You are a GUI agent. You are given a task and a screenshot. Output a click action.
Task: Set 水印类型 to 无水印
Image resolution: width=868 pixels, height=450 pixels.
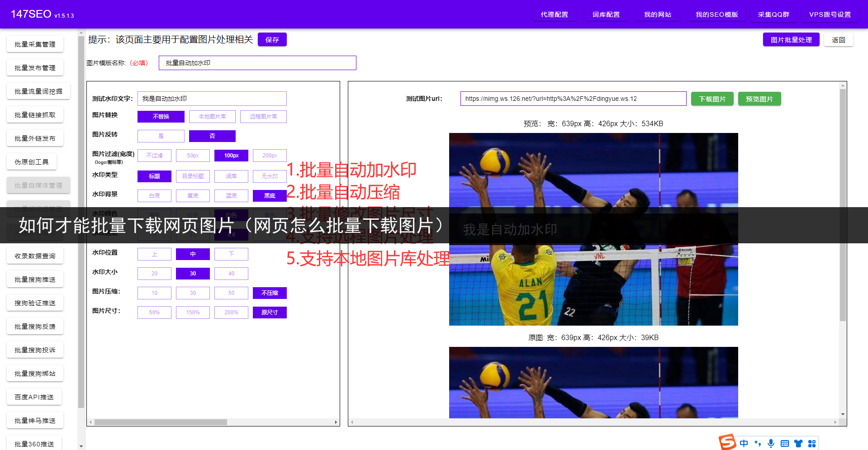270,176
